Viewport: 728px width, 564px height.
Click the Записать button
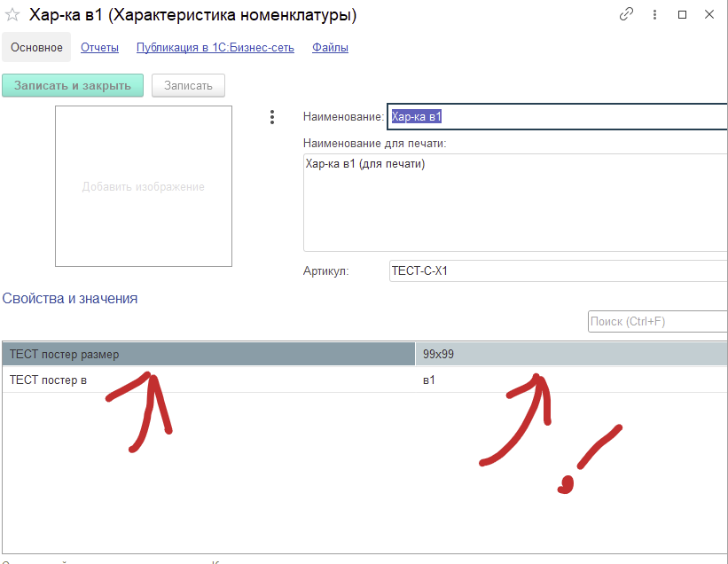tap(188, 85)
